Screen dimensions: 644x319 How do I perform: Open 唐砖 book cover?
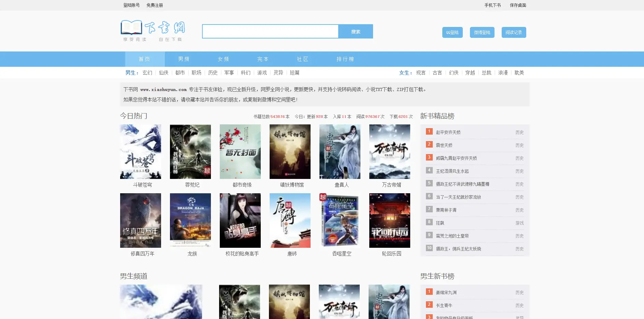coord(290,221)
